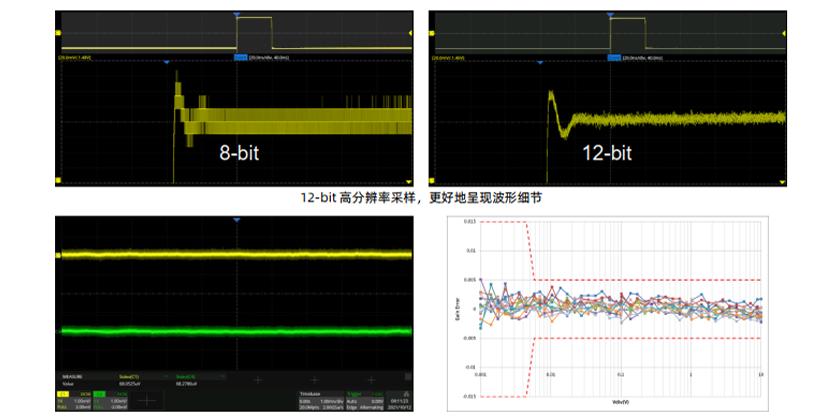This screenshot has width=840, height=420.
Task: Click blue trigger marker atop 8-bit overview
Action: click(237, 14)
